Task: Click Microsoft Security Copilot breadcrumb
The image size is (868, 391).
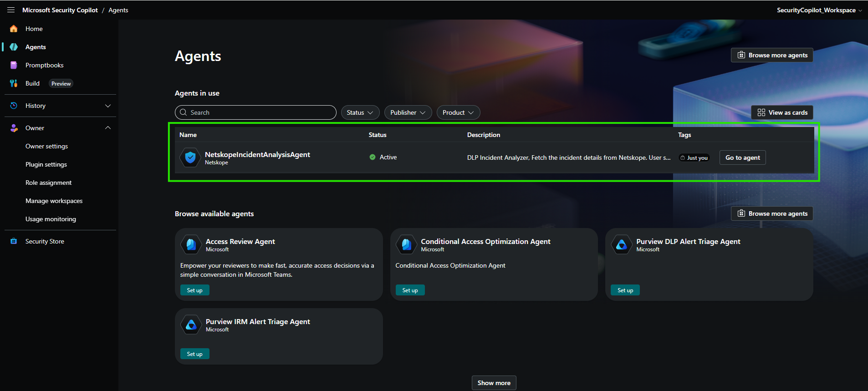Action: click(x=60, y=10)
